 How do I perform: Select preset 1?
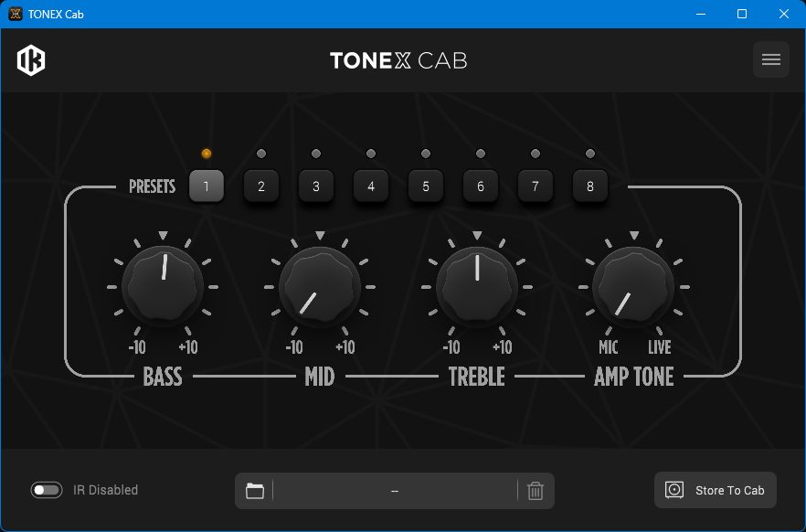[x=207, y=186]
